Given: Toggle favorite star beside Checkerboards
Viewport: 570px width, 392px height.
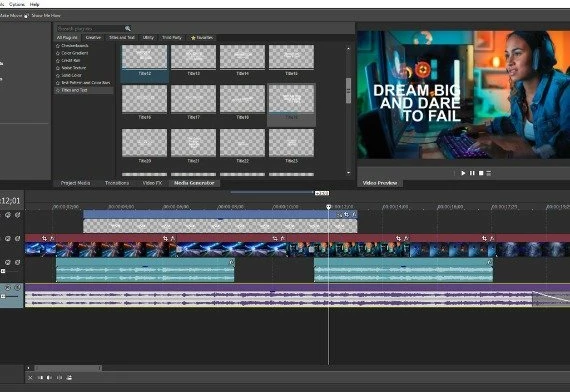Looking at the screenshot, I should pyautogui.click(x=58, y=46).
